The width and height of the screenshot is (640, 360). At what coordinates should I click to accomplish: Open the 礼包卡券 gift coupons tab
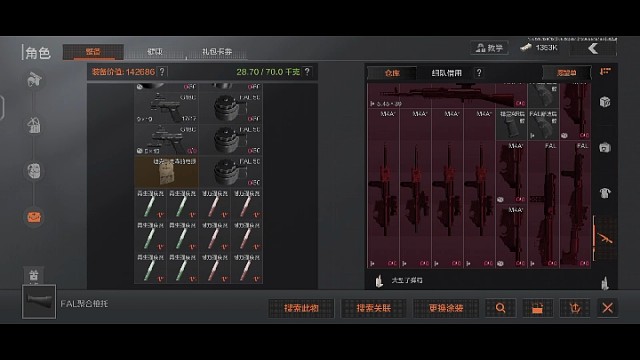tap(217, 52)
